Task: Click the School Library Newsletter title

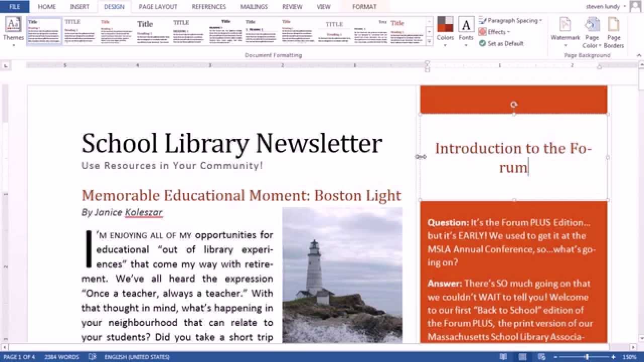Action: (x=232, y=143)
